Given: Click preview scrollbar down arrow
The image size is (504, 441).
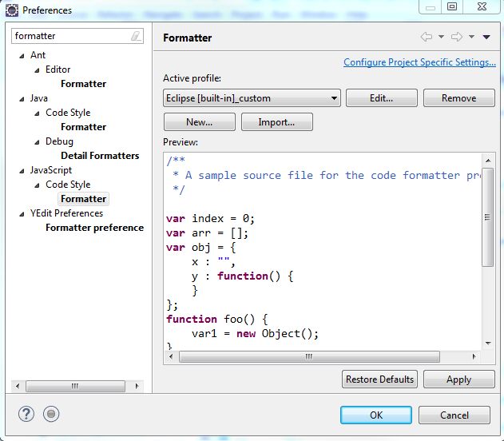Looking at the screenshot, I should coord(488,344).
